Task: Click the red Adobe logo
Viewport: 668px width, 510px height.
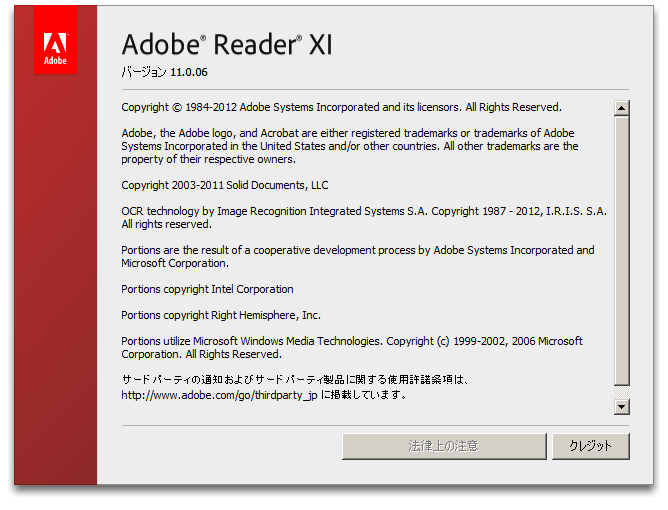Action: pyautogui.click(x=55, y=40)
